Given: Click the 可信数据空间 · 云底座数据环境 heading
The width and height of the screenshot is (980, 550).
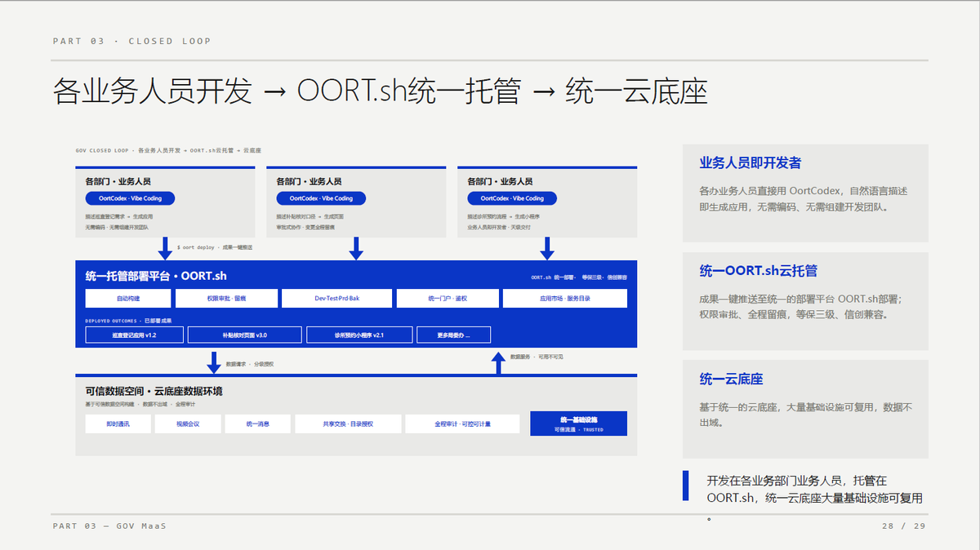Looking at the screenshot, I should (x=154, y=391).
